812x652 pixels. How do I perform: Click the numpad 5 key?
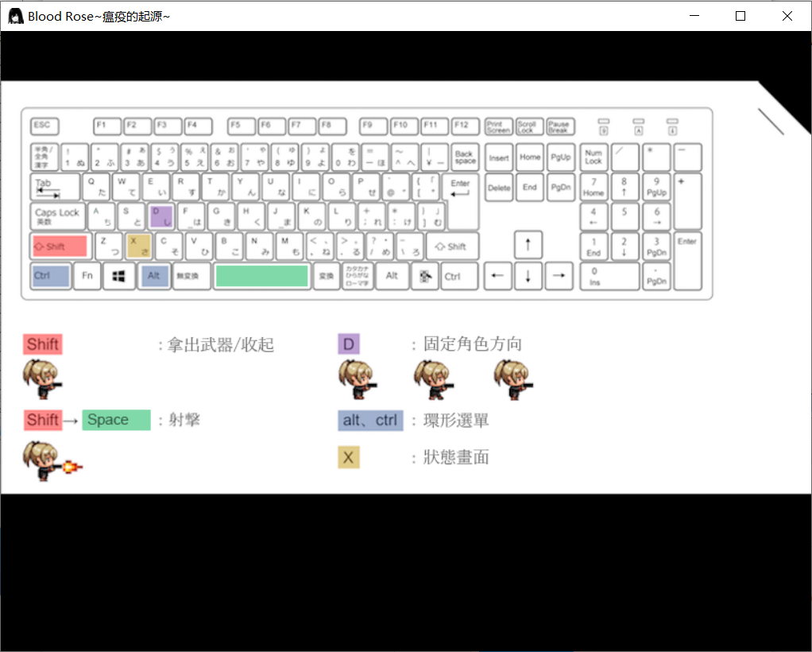click(x=624, y=216)
